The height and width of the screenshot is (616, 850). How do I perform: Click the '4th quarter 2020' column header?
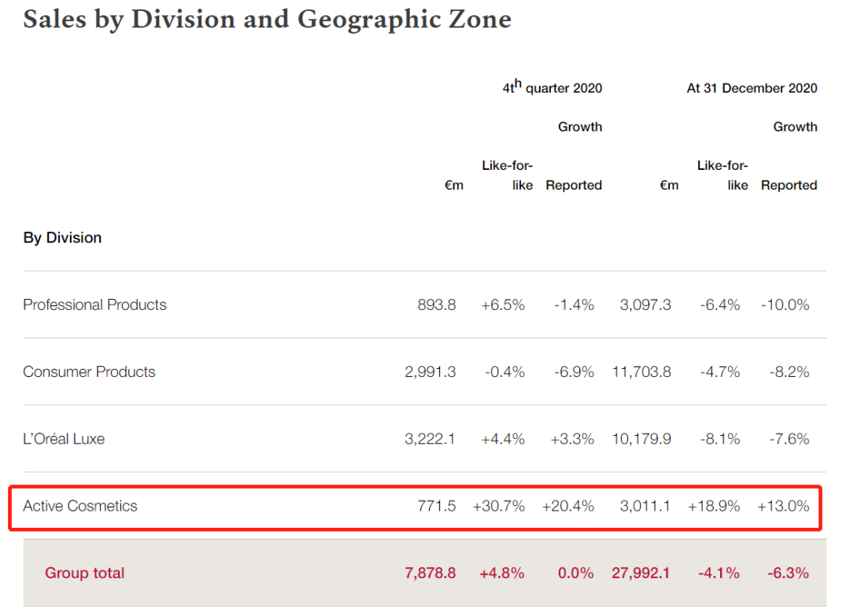[552, 87]
